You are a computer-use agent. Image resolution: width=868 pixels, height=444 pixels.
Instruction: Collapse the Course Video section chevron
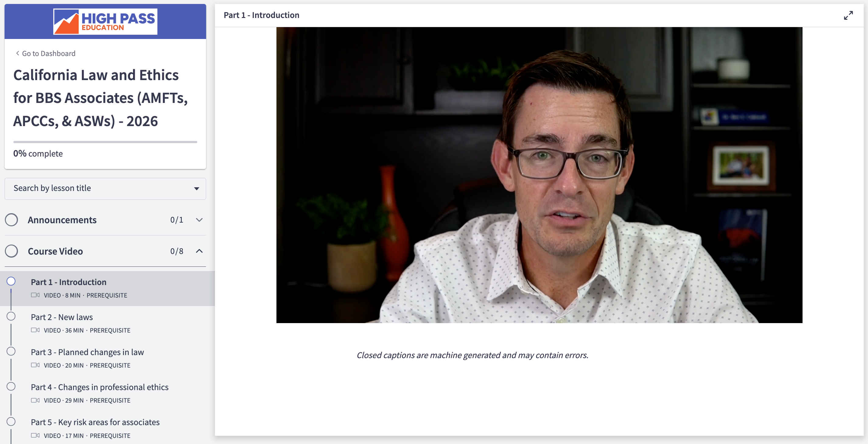click(199, 251)
